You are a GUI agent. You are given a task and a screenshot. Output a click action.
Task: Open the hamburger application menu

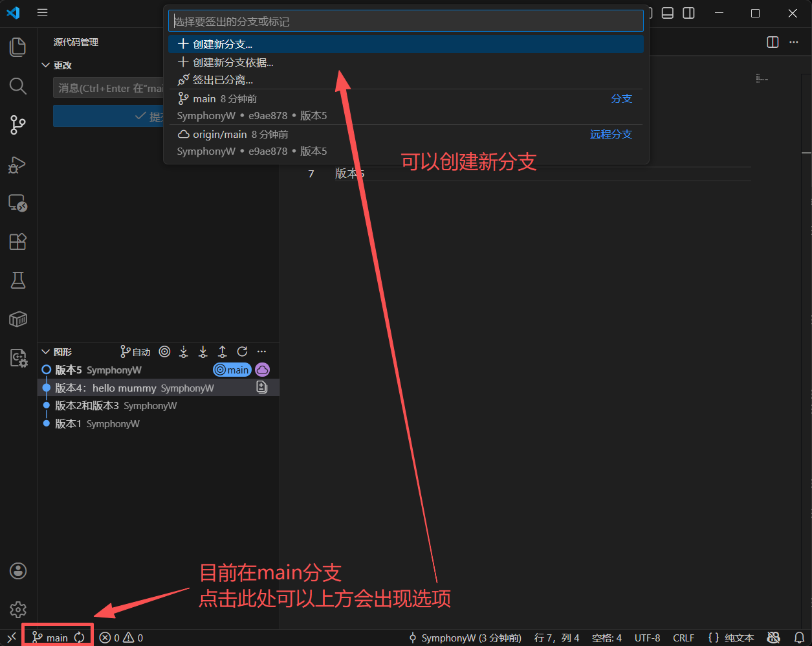[x=43, y=13]
